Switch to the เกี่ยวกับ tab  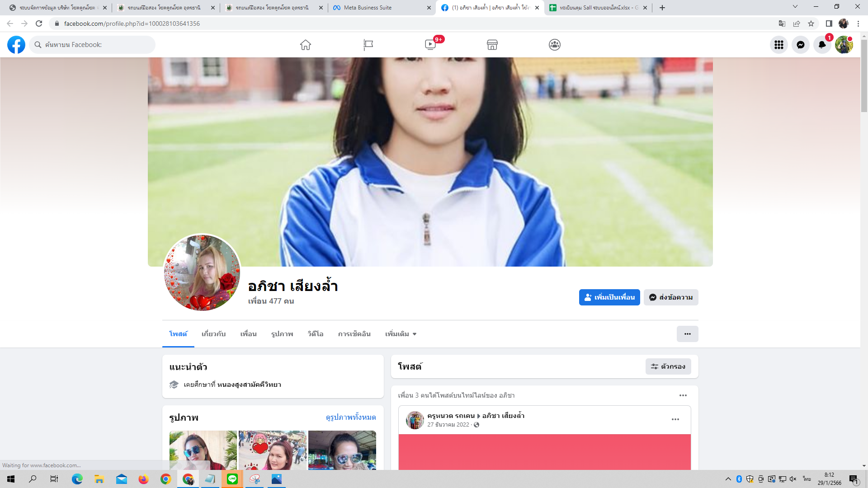[x=213, y=334]
